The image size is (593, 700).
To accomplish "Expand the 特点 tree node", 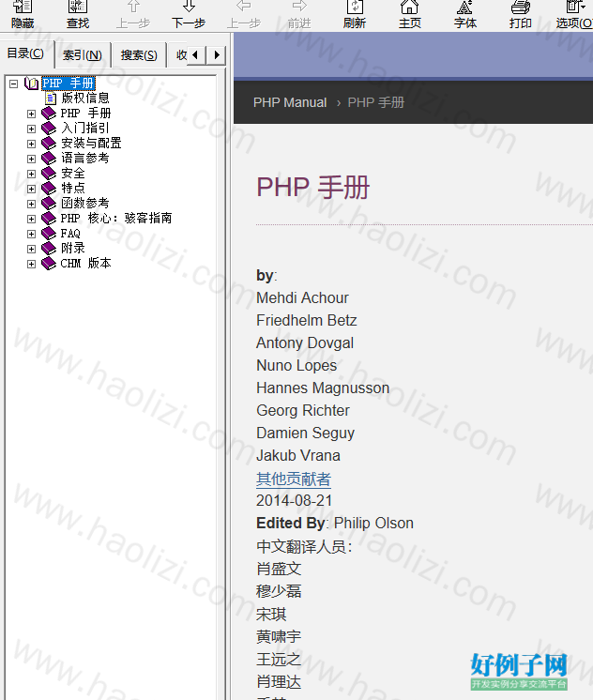I will (x=31, y=189).
